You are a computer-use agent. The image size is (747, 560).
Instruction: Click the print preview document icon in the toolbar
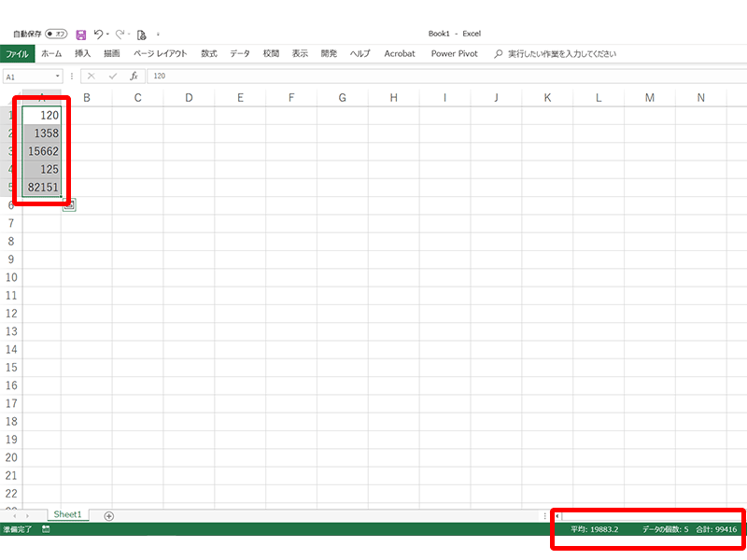[141, 34]
